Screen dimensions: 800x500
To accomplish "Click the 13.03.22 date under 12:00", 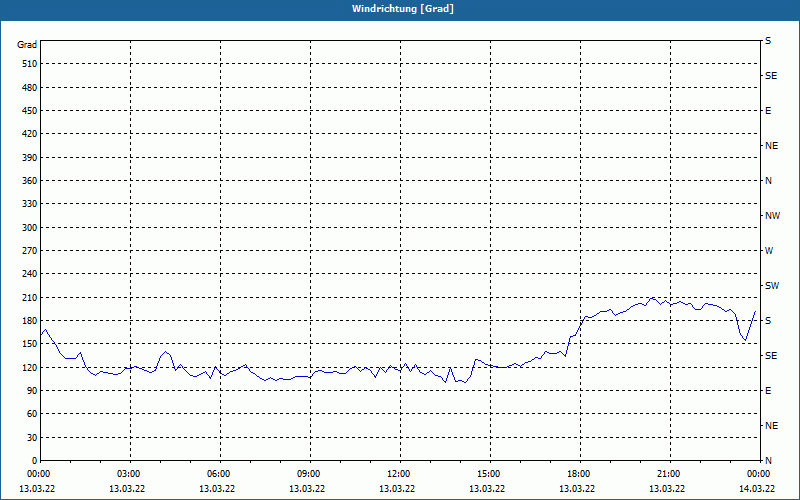I will (397, 489).
